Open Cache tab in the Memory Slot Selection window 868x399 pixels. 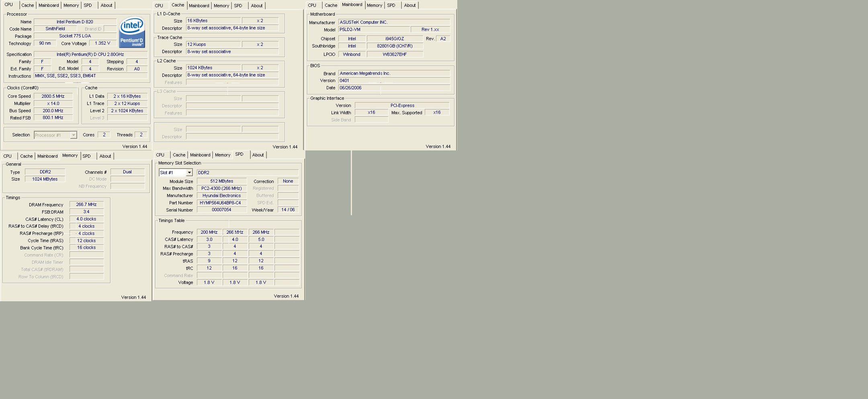pos(179,155)
